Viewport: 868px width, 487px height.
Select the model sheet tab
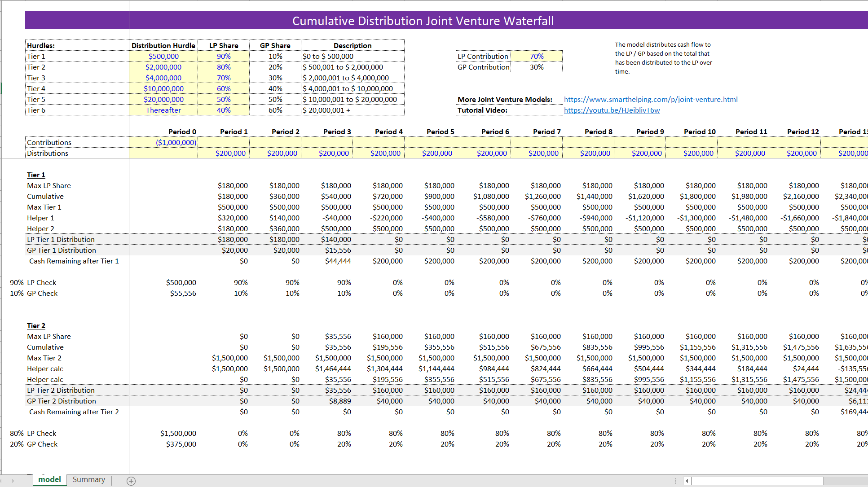(x=49, y=479)
